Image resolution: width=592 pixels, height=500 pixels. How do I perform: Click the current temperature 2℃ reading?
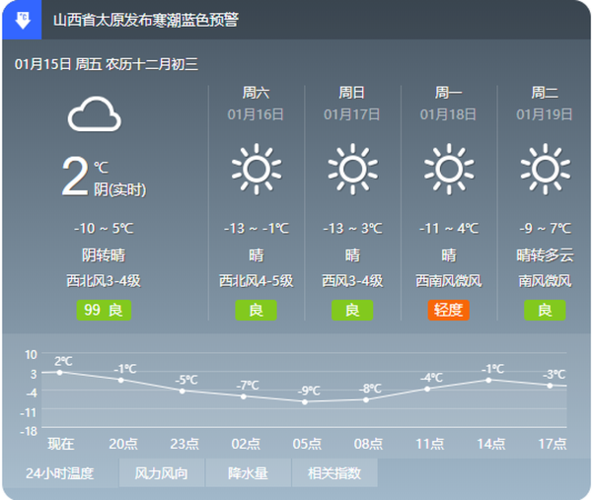coord(85,176)
